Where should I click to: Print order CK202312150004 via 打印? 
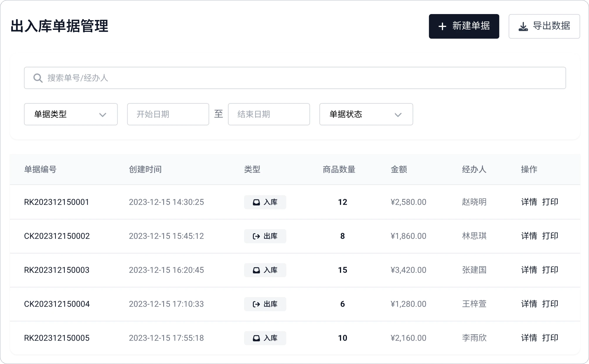[550, 304]
